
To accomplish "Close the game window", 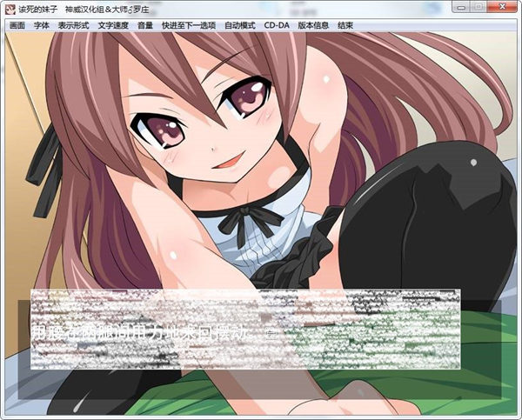I will click(503, 8).
